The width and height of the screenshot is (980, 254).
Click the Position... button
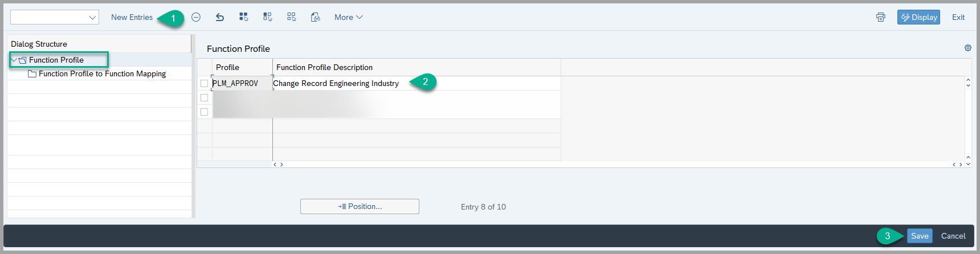pyautogui.click(x=360, y=206)
